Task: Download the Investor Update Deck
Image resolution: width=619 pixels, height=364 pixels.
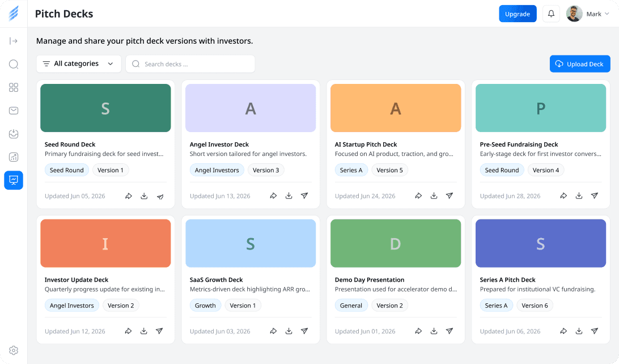Action: (x=144, y=331)
